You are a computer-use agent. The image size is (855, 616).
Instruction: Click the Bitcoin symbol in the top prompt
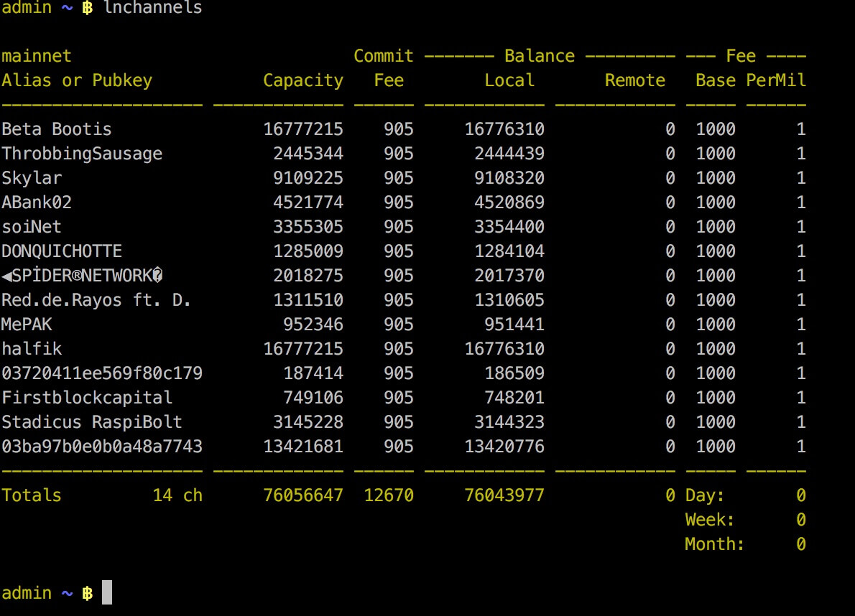pyautogui.click(x=88, y=9)
